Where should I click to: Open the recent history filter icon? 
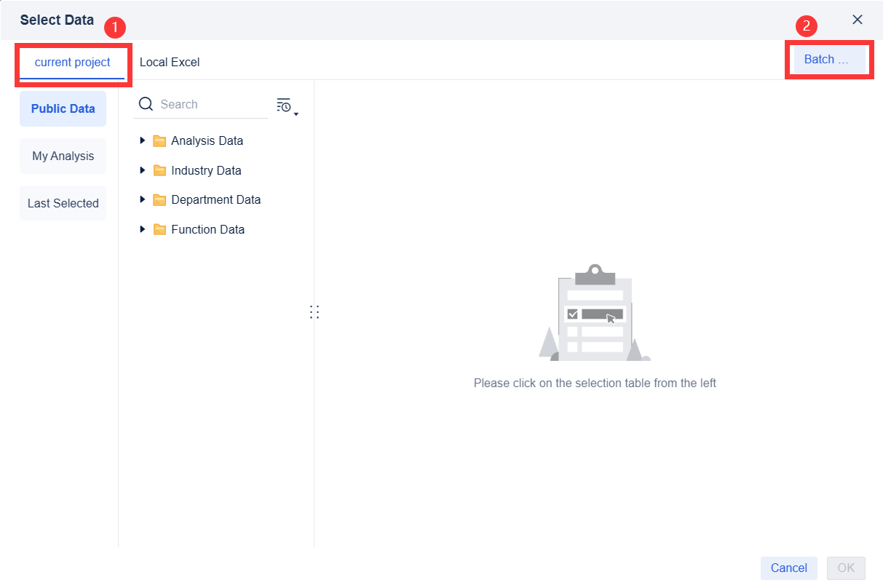(x=283, y=103)
